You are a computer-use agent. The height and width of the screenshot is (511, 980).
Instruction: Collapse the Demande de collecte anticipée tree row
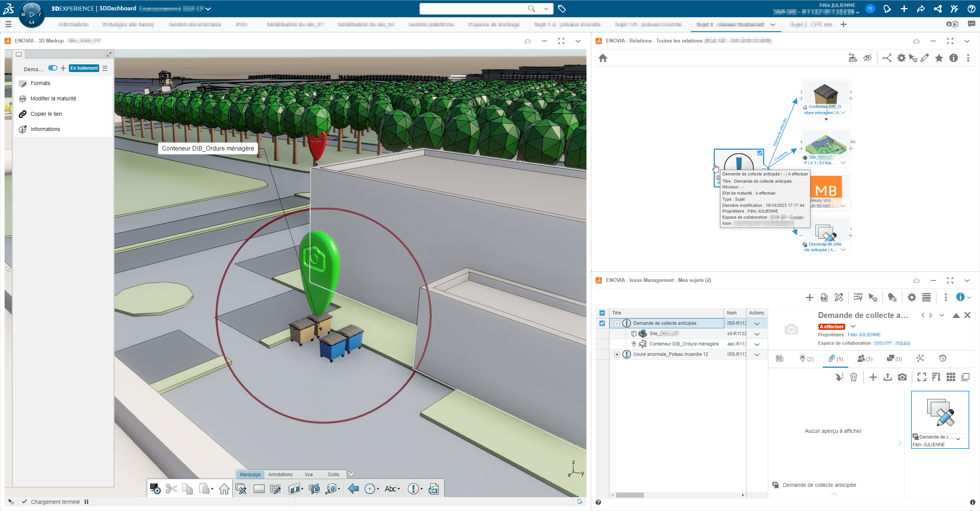click(617, 324)
